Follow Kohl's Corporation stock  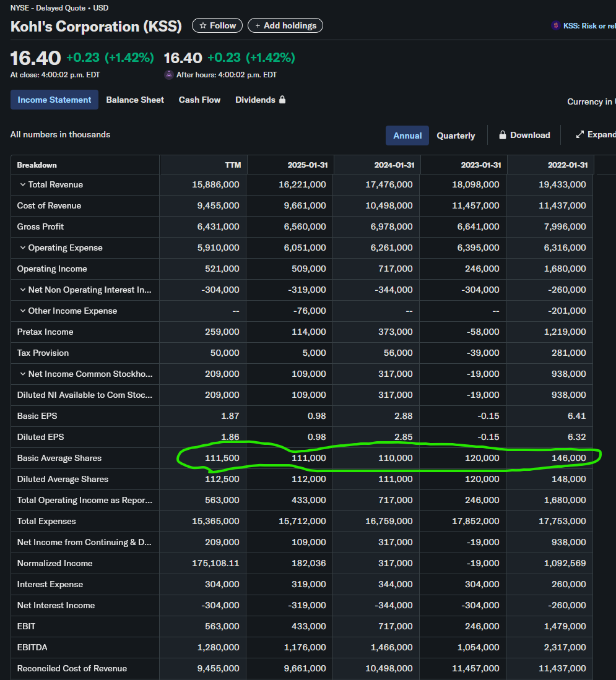pyautogui.click(x=217, y=25)
